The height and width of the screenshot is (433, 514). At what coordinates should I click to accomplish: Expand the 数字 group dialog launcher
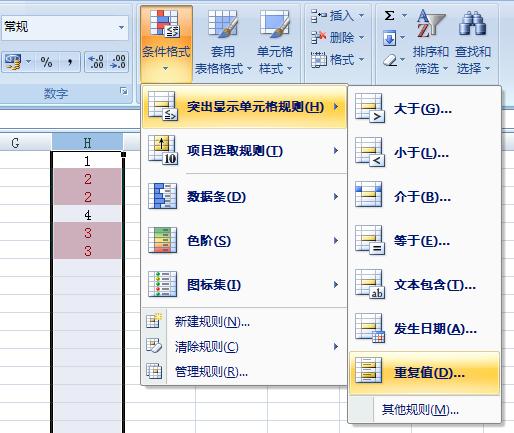(124, 91)
